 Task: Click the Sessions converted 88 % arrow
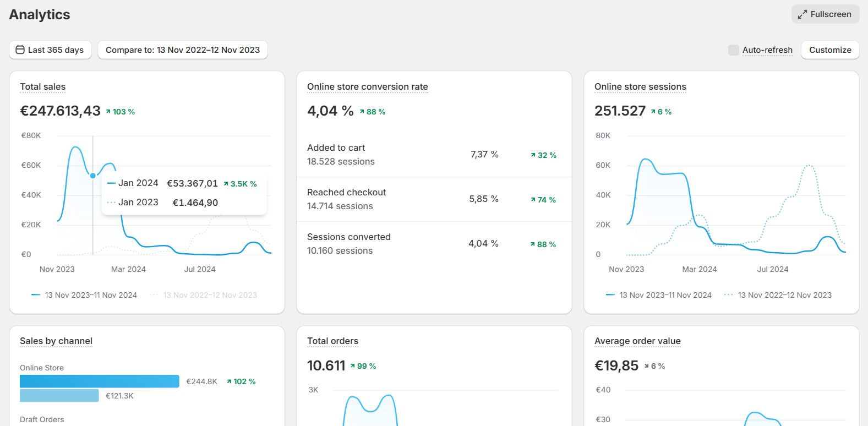[533, 244]
